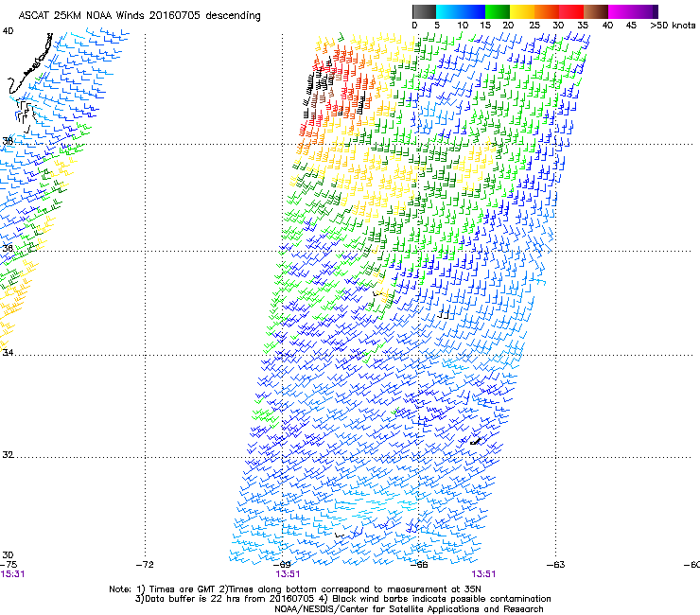Click the latitude label 32
700x615 pixels.
(8, 455)
